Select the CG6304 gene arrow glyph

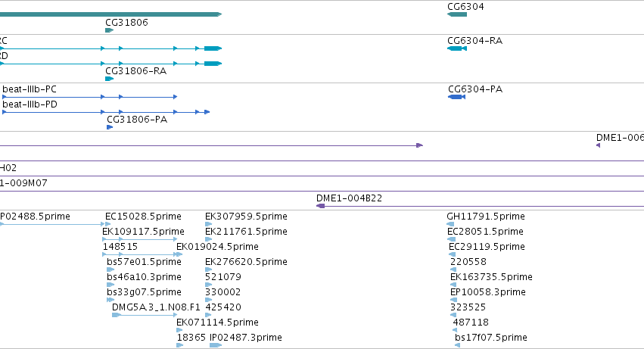457,14
